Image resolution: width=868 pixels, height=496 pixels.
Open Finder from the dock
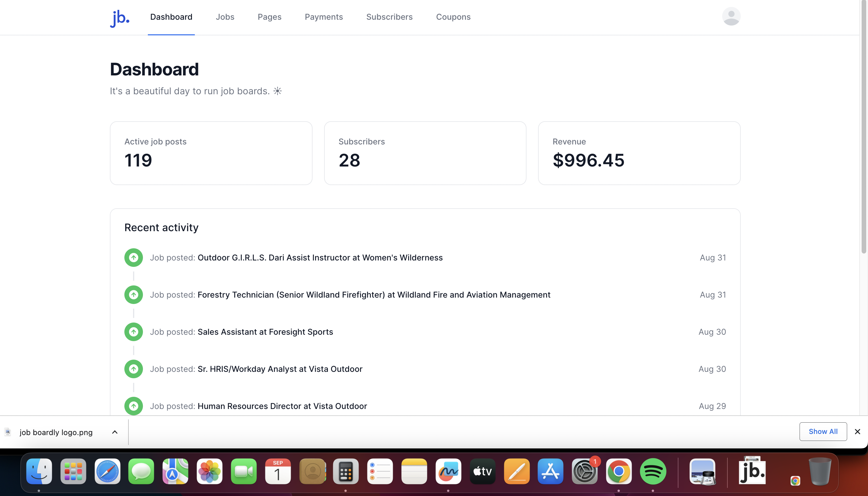39,471
